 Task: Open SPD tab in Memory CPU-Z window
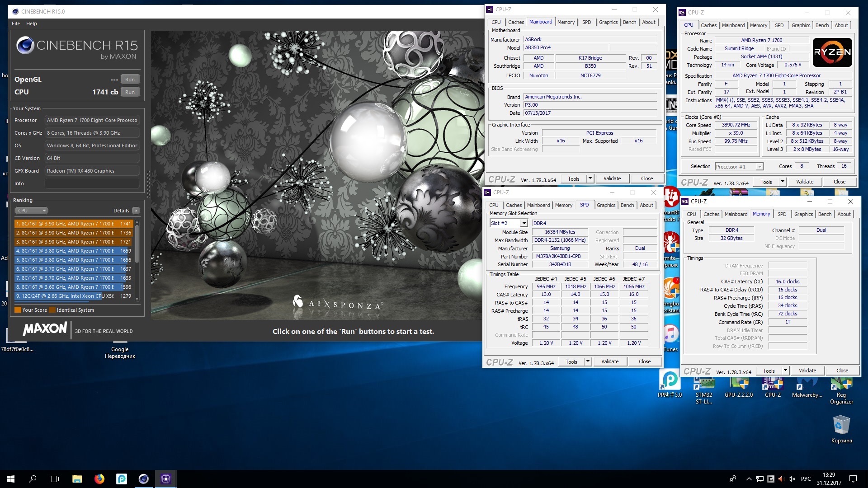pyautogui.click(x=782, y=214)
